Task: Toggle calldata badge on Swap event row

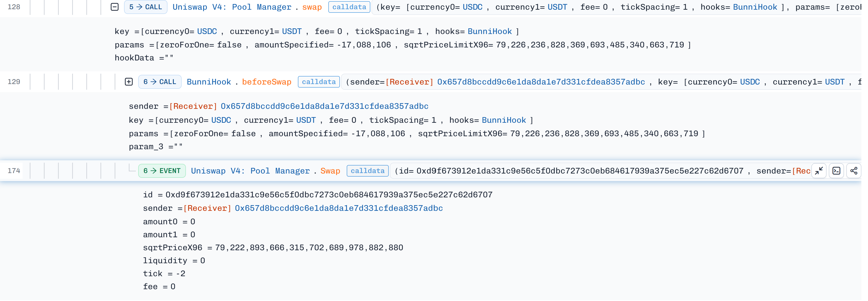Action: 367,171
